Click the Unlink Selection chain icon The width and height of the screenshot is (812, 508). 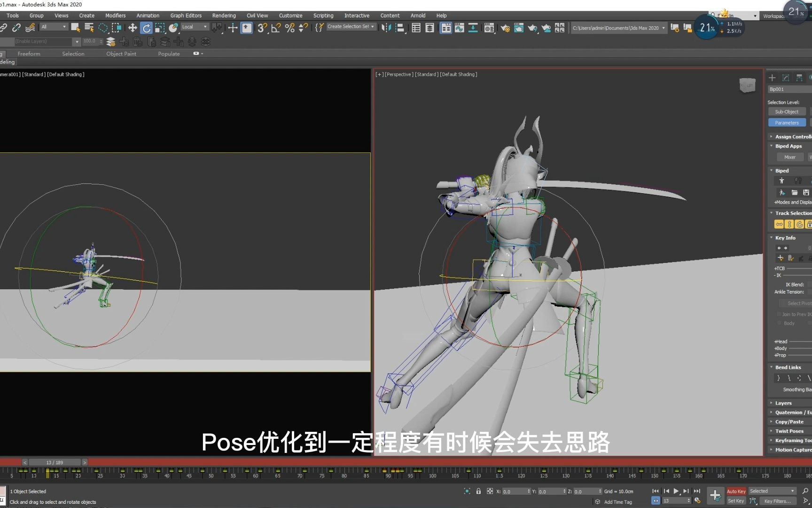tap(16, 28)
